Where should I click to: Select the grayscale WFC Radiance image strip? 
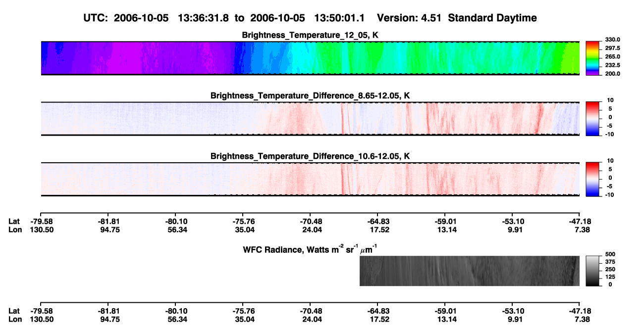click(470, 271)
